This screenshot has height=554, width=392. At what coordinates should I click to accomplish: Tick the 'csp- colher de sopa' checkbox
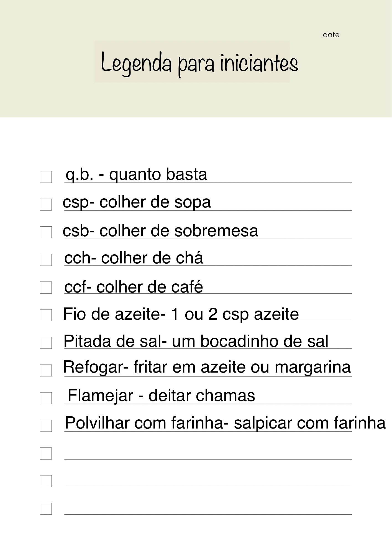(x=46, y=204)
